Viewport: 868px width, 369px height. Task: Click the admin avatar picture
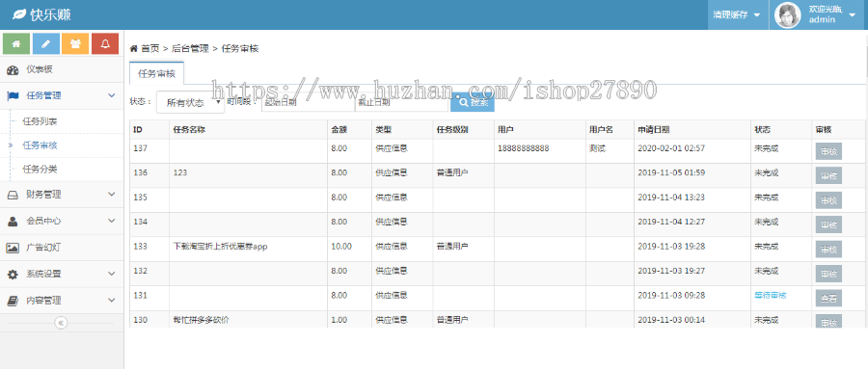coord(788,15)
